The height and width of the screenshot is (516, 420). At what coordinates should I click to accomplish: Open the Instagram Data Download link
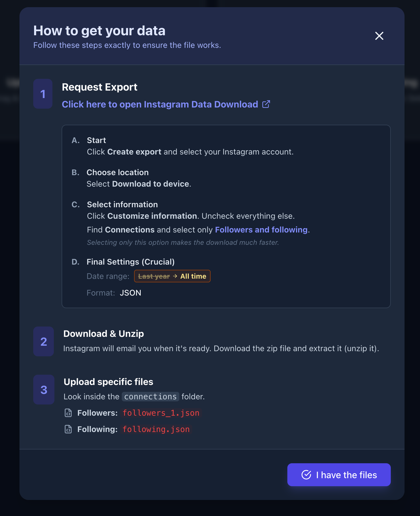[160, 104]
